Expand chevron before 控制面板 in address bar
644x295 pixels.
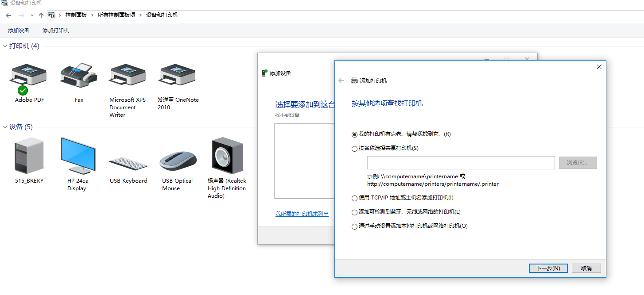click(60, 15)
